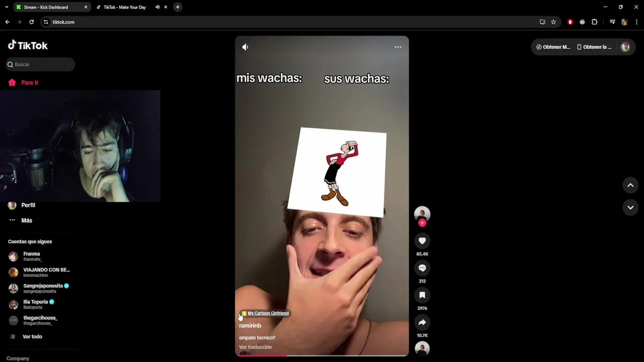The width and height of the screenshot is (644, 362).
Task: View site information icon
Action: tap(46, 22)
